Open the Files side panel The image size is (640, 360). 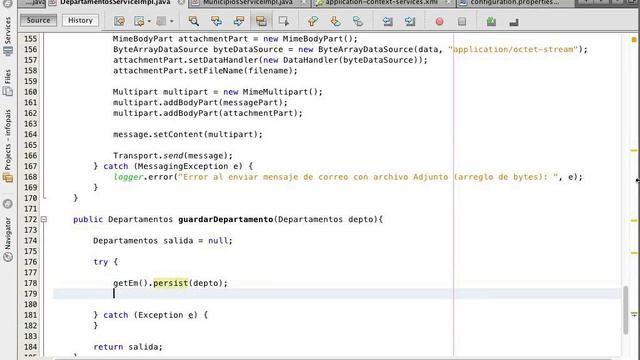[x=8, y=82]
